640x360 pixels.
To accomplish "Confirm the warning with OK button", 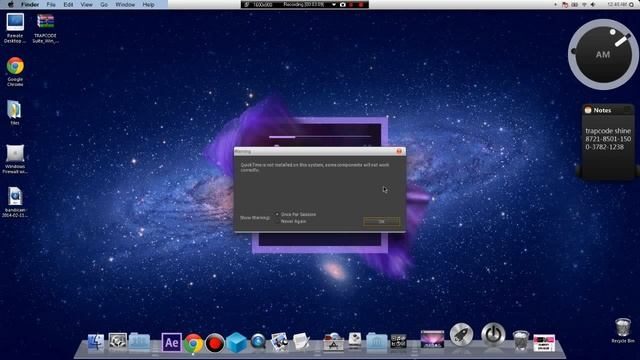I will point(381,221).
